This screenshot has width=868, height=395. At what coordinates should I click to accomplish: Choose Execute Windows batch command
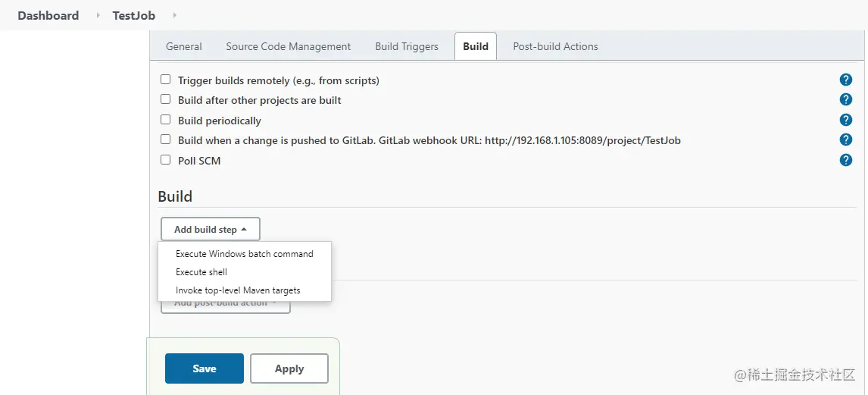pyautogui.click(x=244, y=254)
